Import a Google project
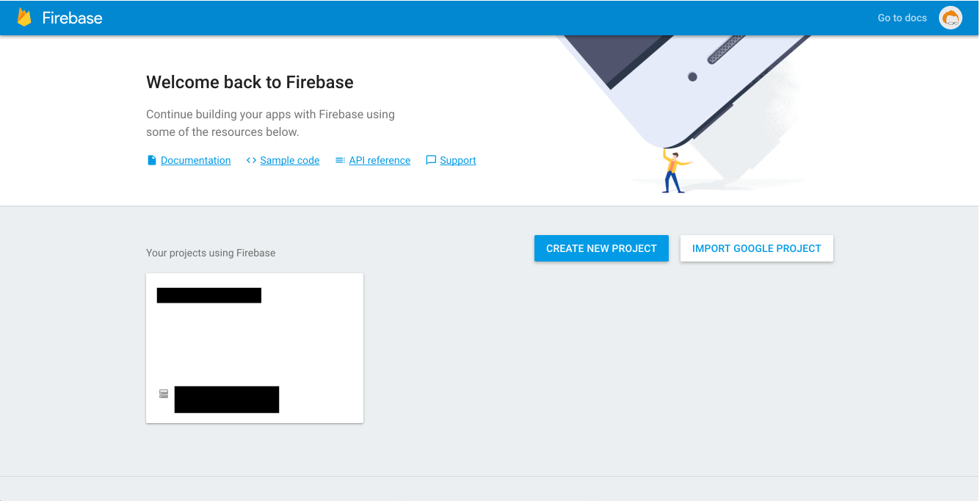 pyautogui.click(x=757, y=248)
